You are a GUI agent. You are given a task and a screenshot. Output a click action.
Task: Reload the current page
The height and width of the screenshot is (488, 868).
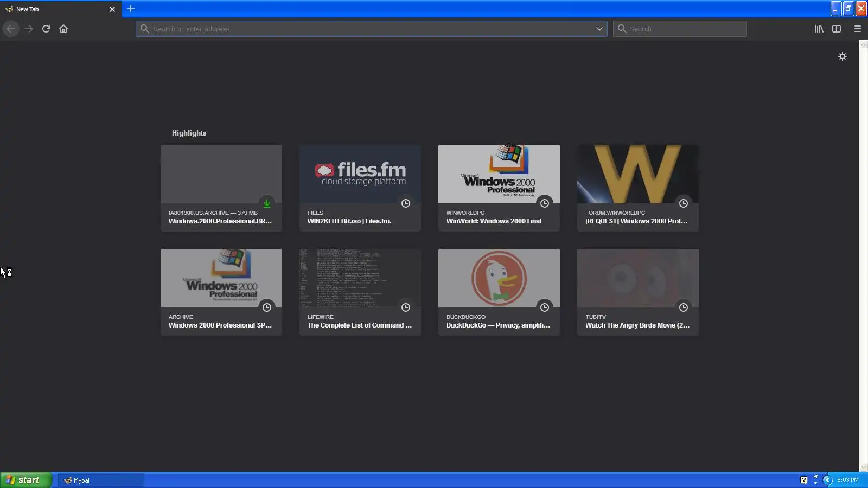pos(46,29)
